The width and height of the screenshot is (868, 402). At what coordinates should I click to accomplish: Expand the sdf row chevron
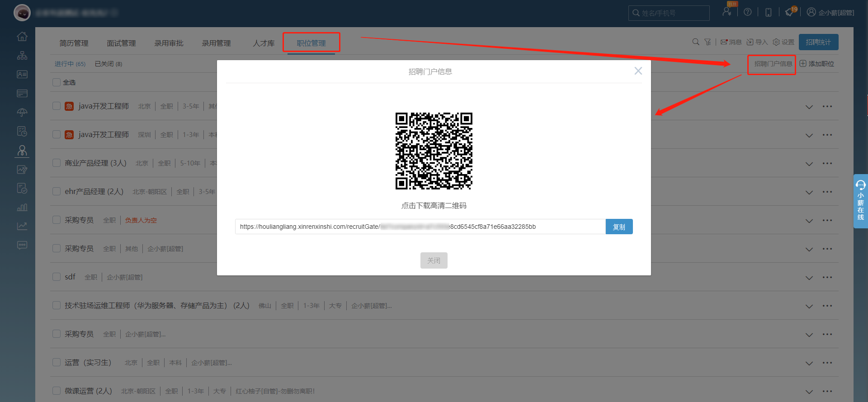coord(809,278)
